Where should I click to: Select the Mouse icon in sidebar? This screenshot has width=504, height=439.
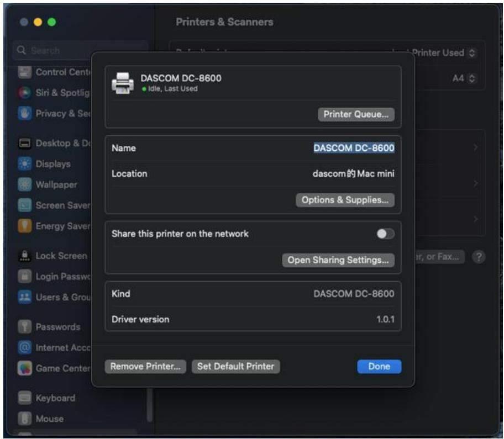25,419
